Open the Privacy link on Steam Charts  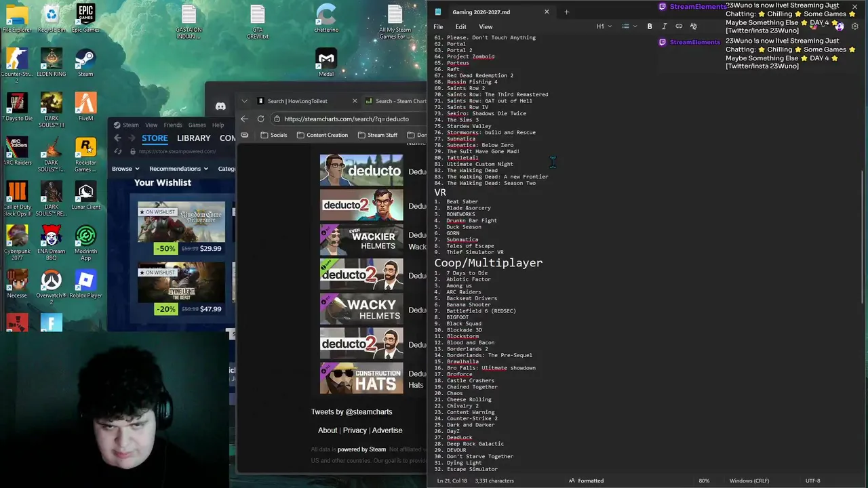tap(355, 430)
